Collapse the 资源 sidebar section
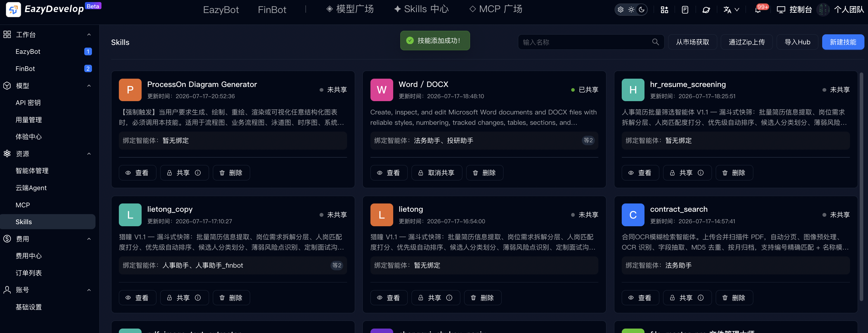 click(x=89, y=154)
